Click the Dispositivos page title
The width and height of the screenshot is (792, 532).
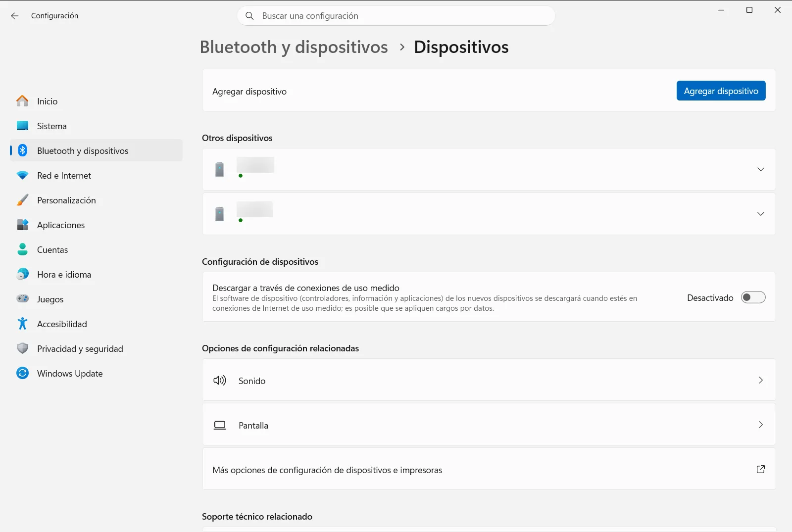461,47
